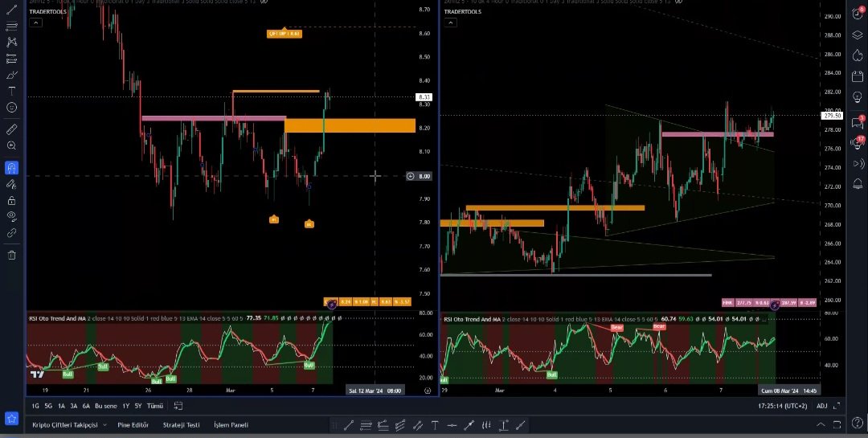The height and width of the screenshot is (438, 868).
Task: Collapse the right chart indicator legend
Action: pyautogui.click(x=450, y=23)
